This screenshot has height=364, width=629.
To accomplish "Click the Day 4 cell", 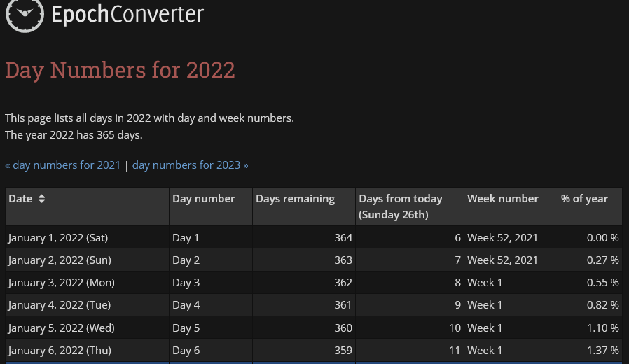I will pos(211,305).
